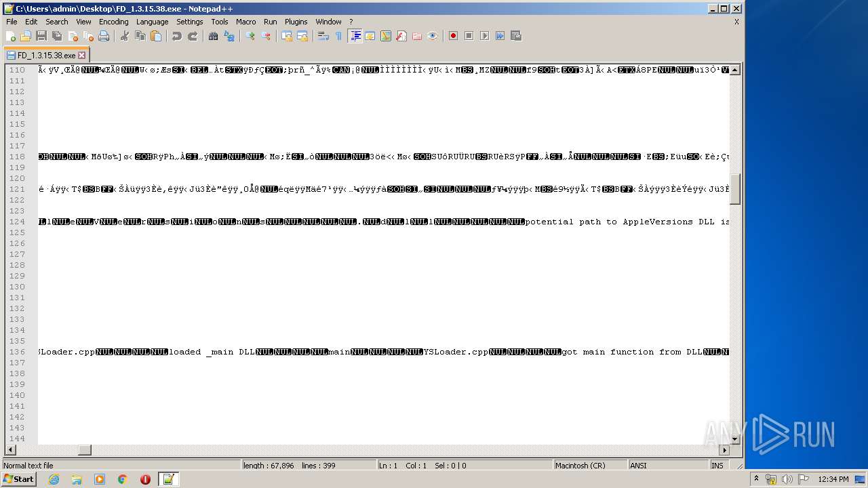Run macro multiple times icon
The image size is (868, 488).
click(500, 36)
